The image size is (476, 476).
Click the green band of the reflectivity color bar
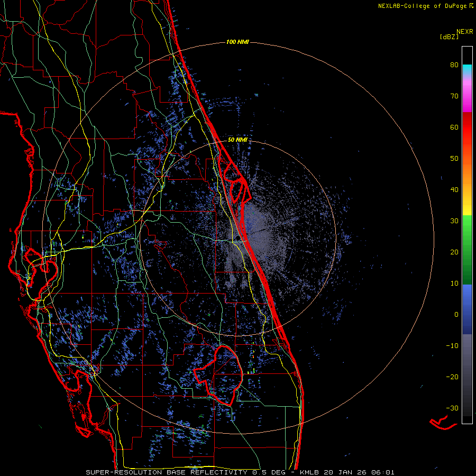point(467,250)
